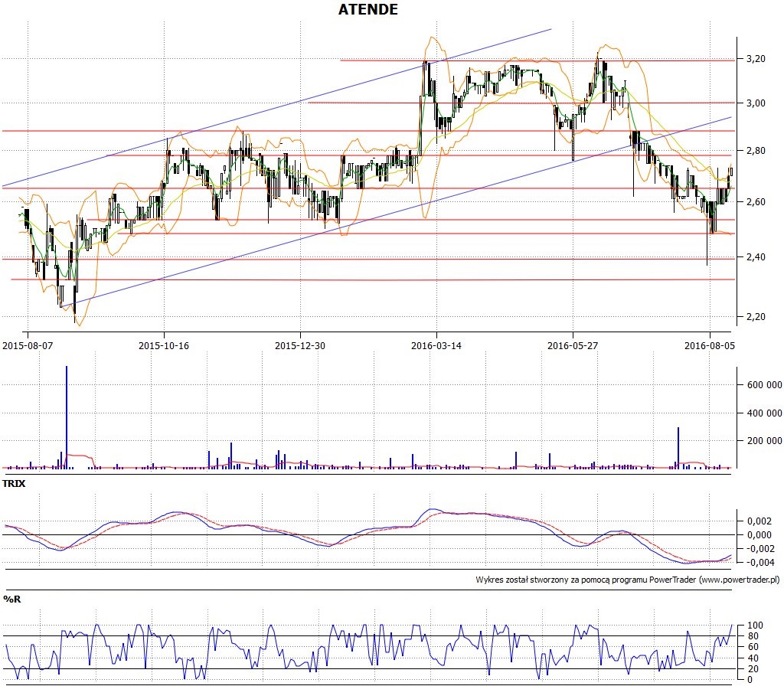Viewport: 784px width, 686px height.
Task: Click the 2,60 price axis label
Action: coord(756,202)
